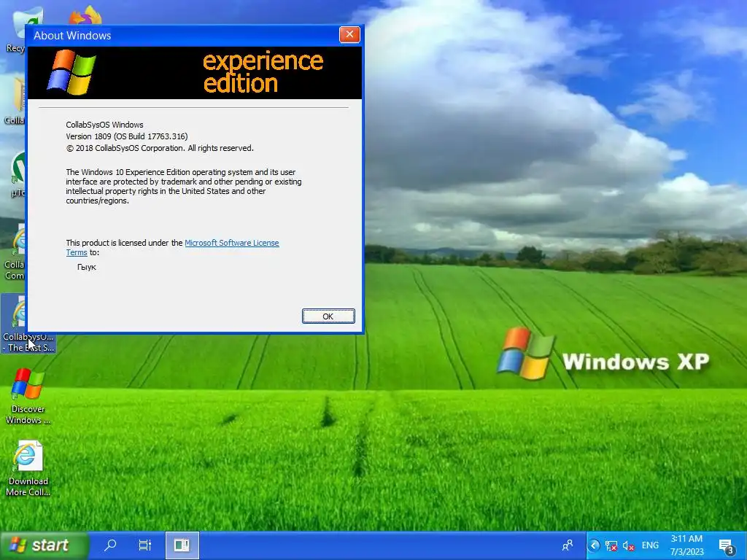This screenshot has height=560, width=747.
Task: Click the CollabSysOS Windows text line
Action: [104, 125]
